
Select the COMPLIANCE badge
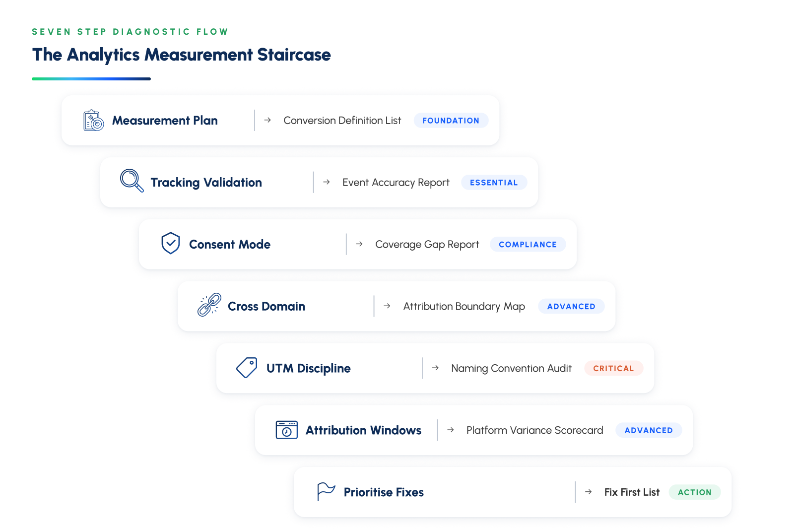(x=528, y=245)
